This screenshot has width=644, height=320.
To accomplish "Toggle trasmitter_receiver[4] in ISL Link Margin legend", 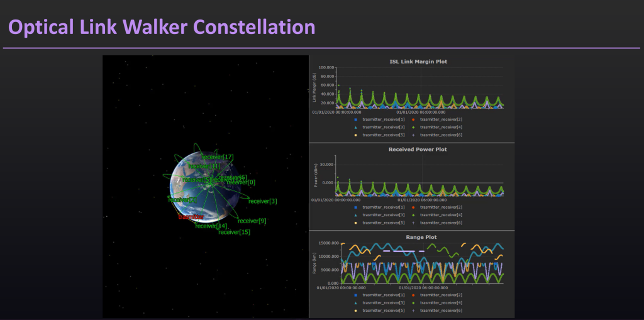I will click(x=441, y=127).
